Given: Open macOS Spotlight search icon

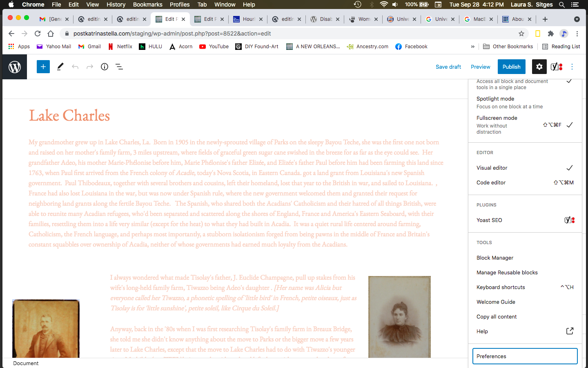Looking at the screenshot, I should coord(562,4).
